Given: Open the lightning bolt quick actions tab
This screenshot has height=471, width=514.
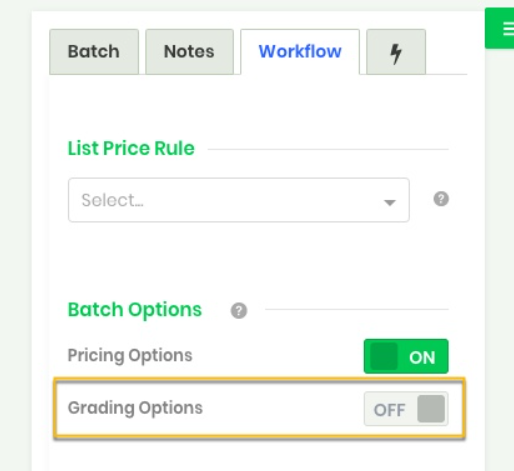Looking at the screenshot, I should pos(396,52).
